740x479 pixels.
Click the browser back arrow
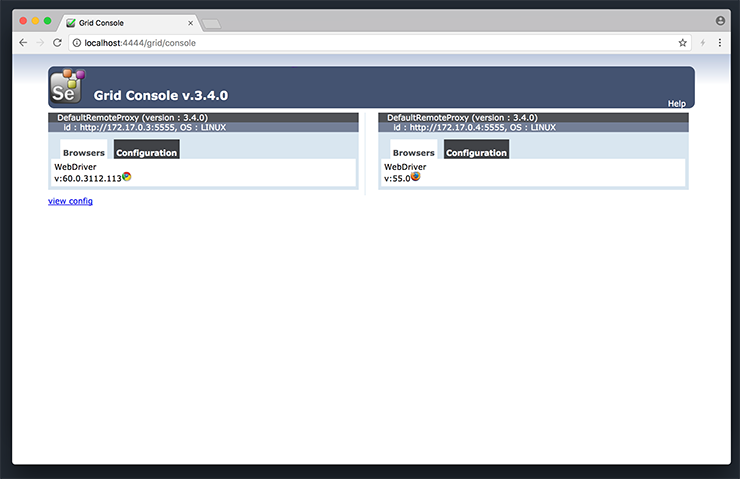tap(23, 43)
